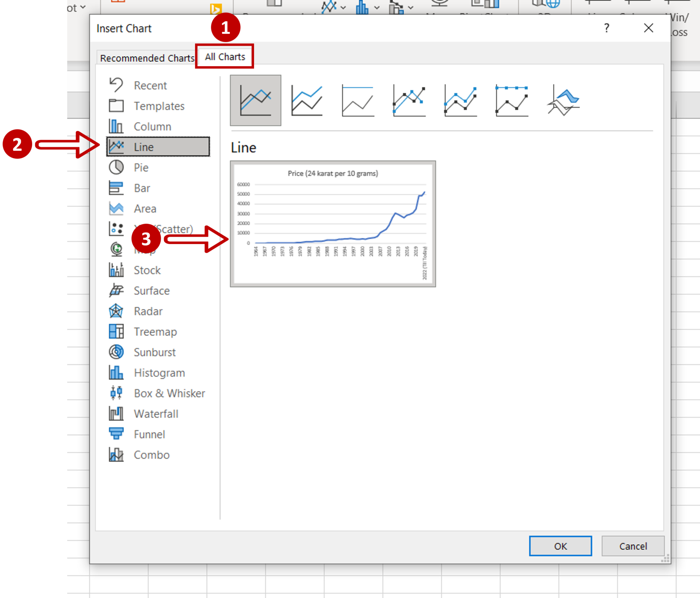
Task: Switch to the All Charts tab
Action: point(224,56)
